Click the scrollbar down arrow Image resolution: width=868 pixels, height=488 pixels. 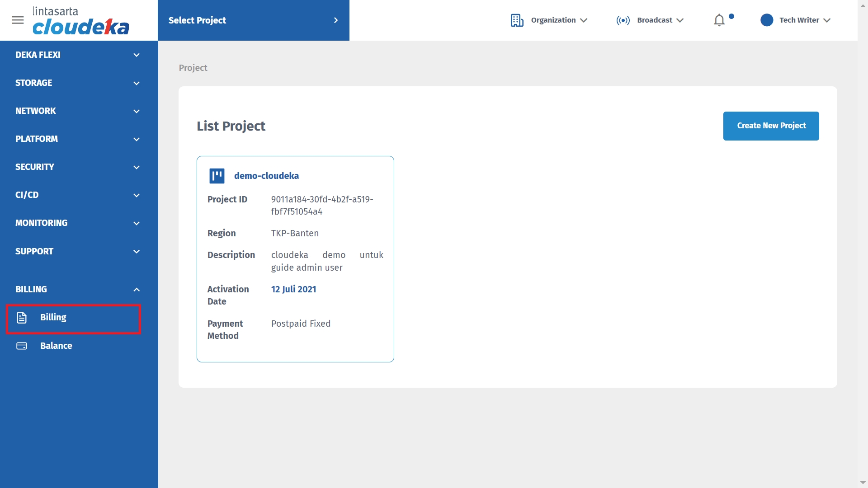click(x=862, y=483)
